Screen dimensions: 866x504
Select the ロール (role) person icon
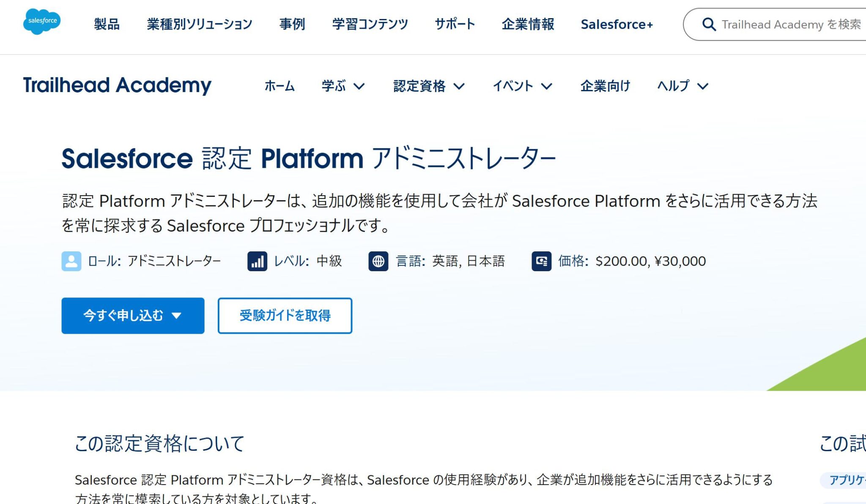tap(71, 261)
